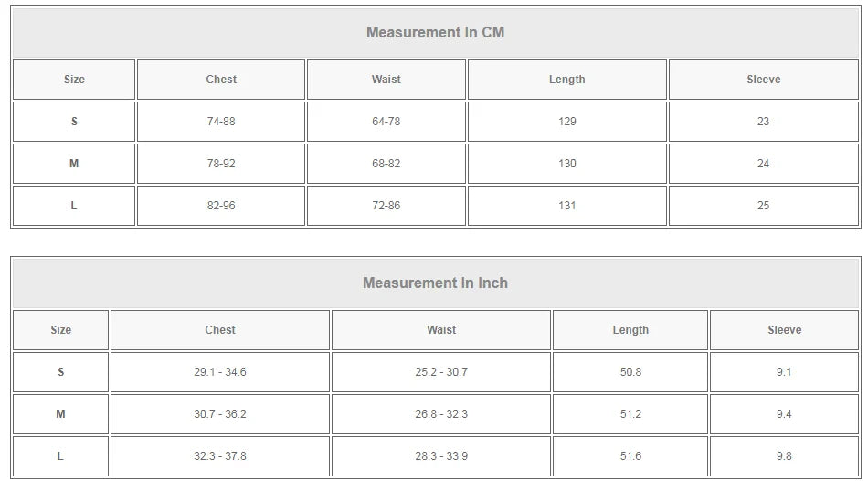868x481 pixels.
Task: Click the 74-88 chest cell
Action: click(221, 122)
